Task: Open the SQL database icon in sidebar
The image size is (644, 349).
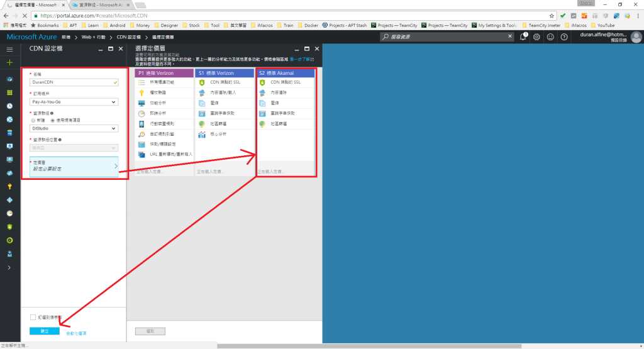Action: [x=9, y=133]
